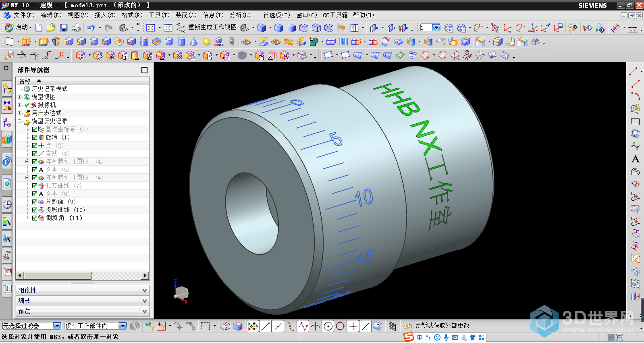Image resolution: width=644 pixels, height=343 pixels.
Task: Undo the last action
Action: tap(91, 27)
